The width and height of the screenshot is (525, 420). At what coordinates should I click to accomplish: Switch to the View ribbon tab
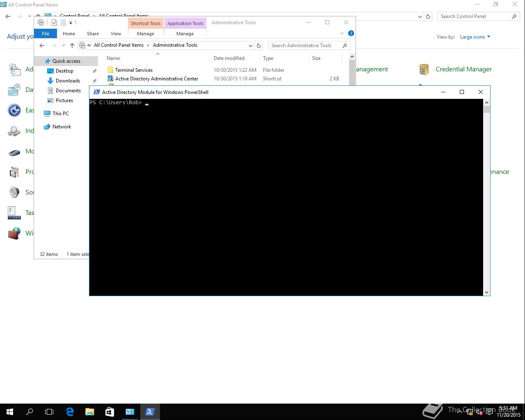coord(116,34)
